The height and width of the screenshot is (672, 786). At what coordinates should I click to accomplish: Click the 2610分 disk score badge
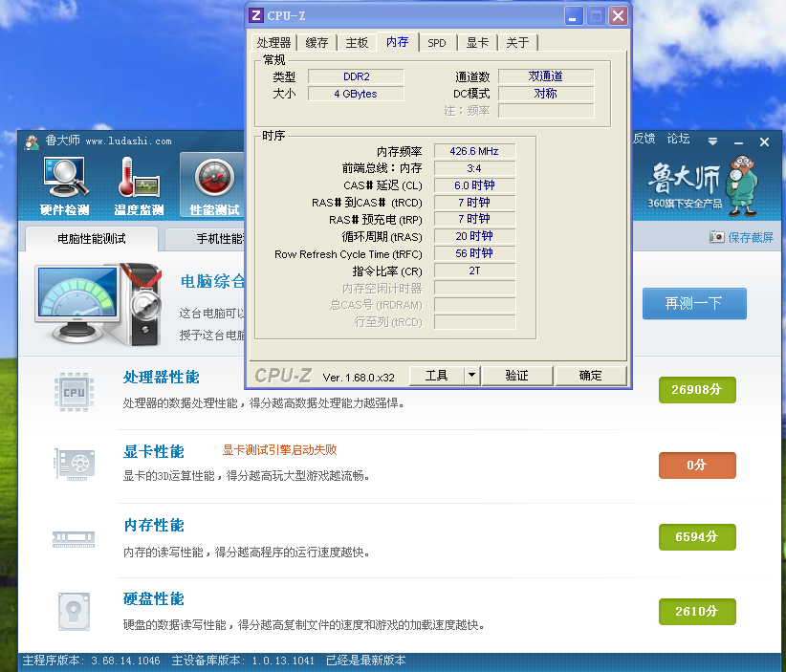click(697, 612)
